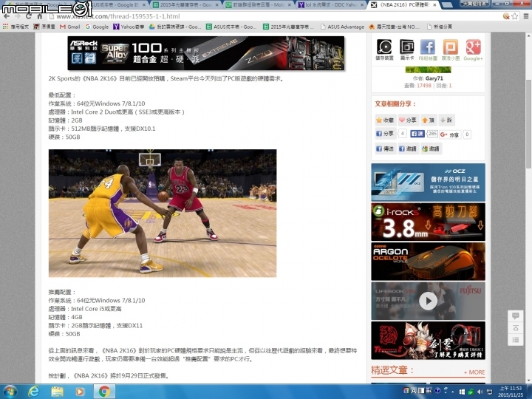
Task: Click the browser forward arrow
Action: coord(18,16)
